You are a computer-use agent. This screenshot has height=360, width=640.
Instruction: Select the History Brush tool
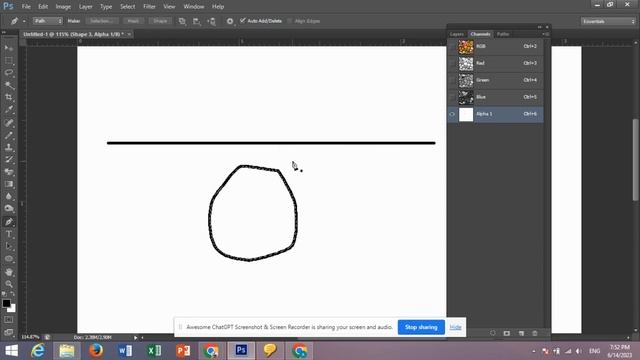coord(9,160)
